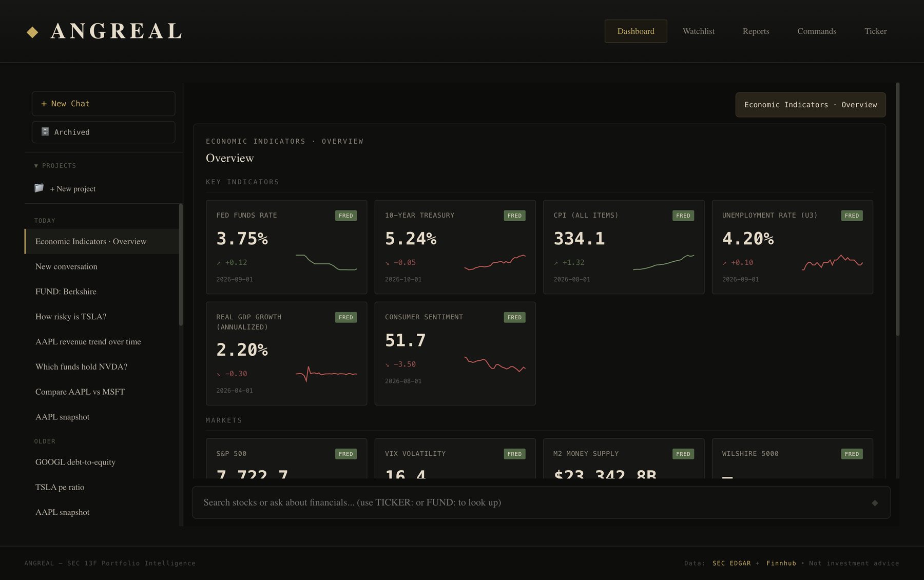This screenshot has height=580, width=924.
Task: Start a New Chat
Action: click(x=103, y=104)
